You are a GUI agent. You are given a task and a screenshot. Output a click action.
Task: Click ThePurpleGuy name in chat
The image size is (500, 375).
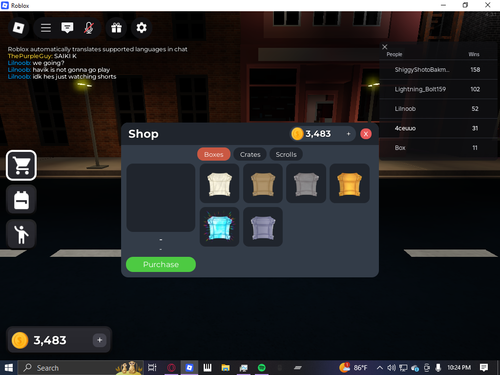(30, 56)
